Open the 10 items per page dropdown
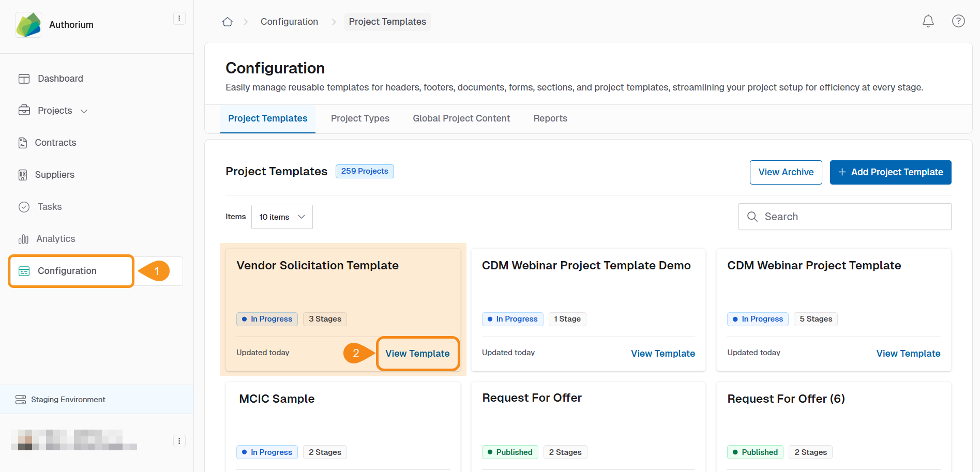The width and height of the screenshot is (980, 472). pyautogui.click(x=282, y=217)
